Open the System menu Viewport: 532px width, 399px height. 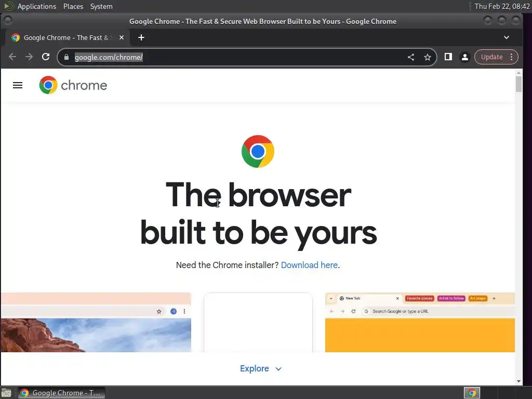[x=101, y=6]
